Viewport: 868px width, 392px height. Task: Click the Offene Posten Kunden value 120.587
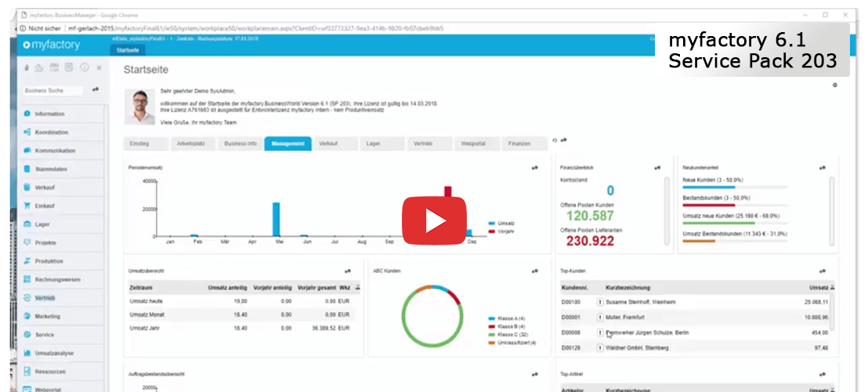click(x=590, y=216)
